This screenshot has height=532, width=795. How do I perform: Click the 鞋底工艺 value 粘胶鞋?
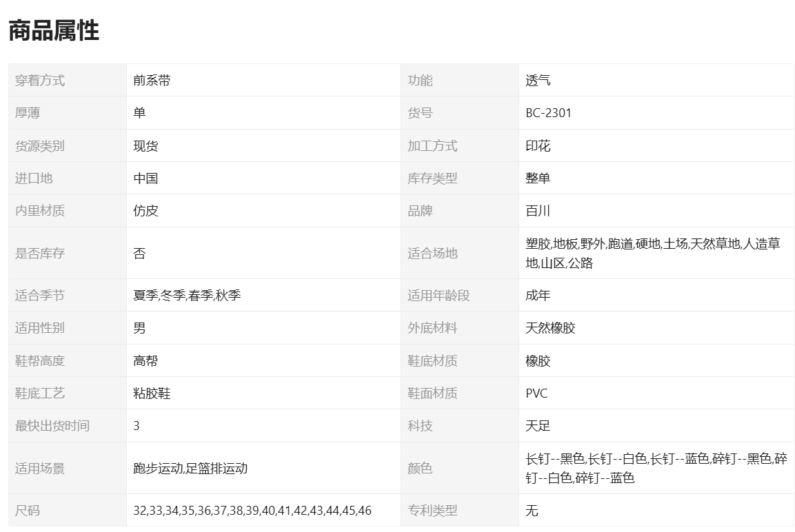tap(152, 393)
